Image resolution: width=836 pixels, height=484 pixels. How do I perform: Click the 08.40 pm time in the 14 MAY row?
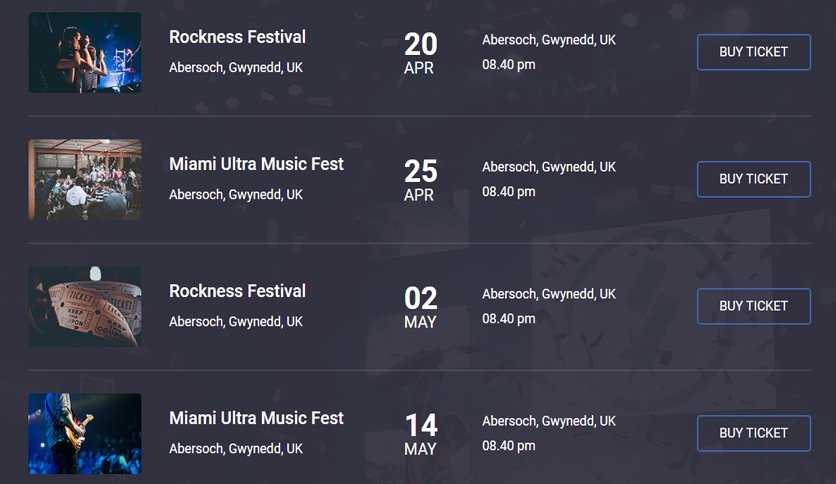(x=509, y=446)
